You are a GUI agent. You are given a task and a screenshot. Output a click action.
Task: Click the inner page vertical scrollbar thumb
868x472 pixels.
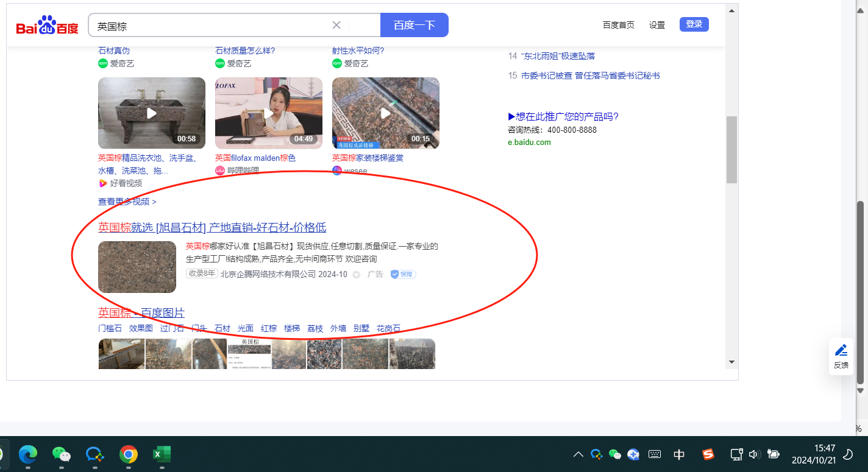(x=731, y=149)
